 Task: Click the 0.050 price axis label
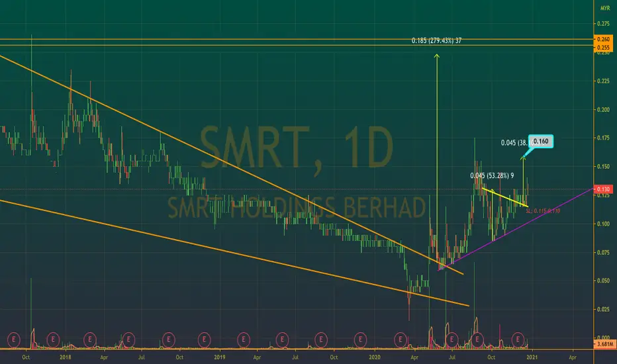(603, 281)
